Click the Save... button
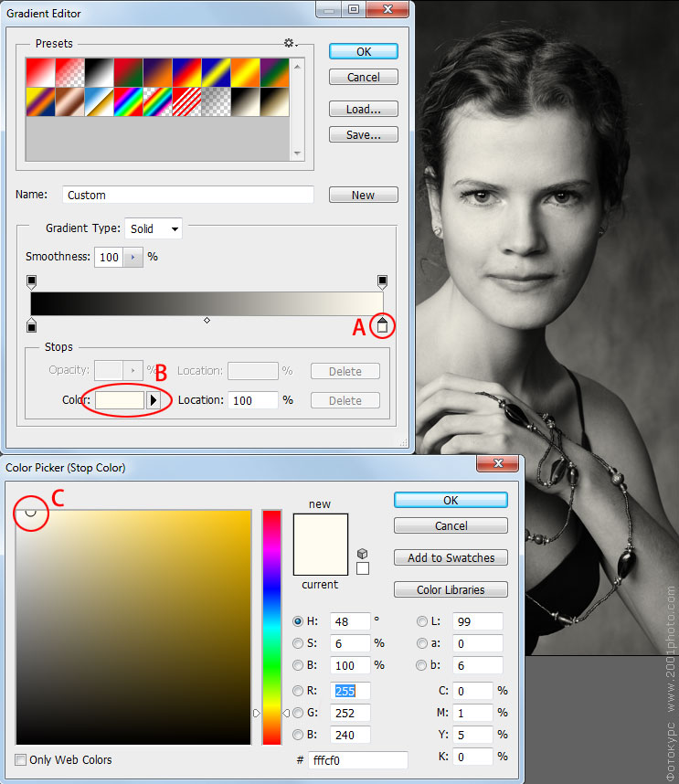 (364, 134)
